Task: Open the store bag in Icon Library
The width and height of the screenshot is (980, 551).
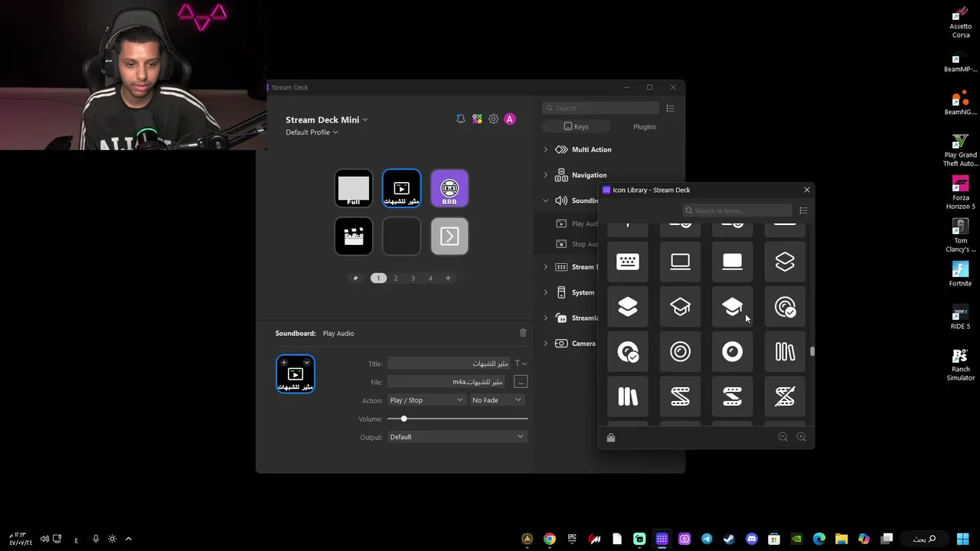Action: (610, 438)
